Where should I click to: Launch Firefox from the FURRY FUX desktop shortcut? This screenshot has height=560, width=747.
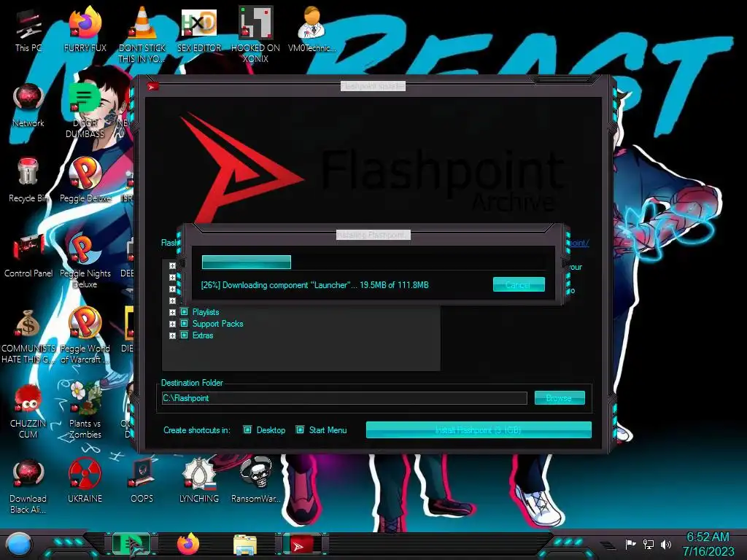coord(85,29)
